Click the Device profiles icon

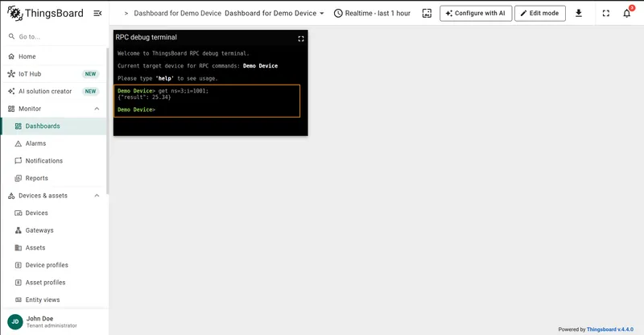18,265
